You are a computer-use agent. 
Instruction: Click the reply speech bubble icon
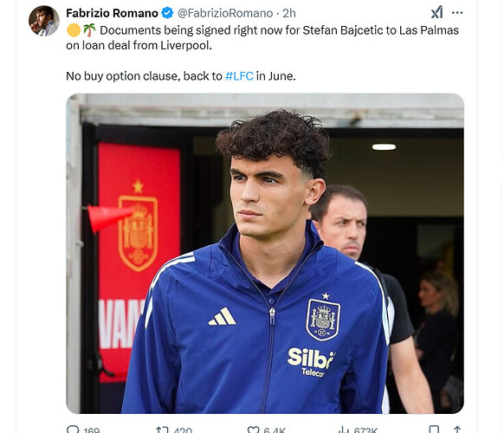73,430
